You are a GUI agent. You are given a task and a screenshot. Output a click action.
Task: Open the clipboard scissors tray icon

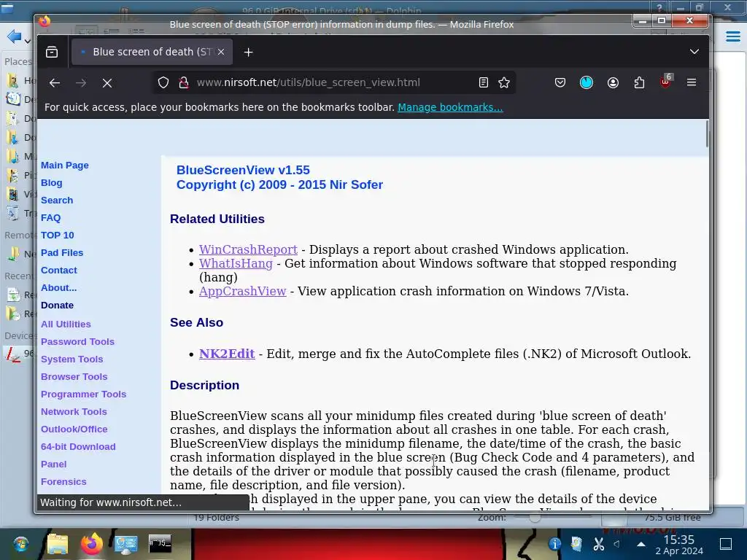pos(598,544)
